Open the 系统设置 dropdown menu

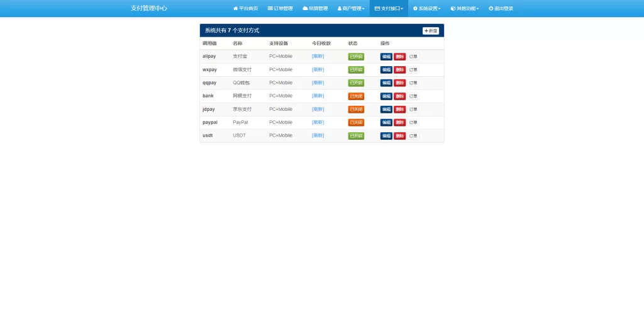pyautogui.click(x=426, y=8)
